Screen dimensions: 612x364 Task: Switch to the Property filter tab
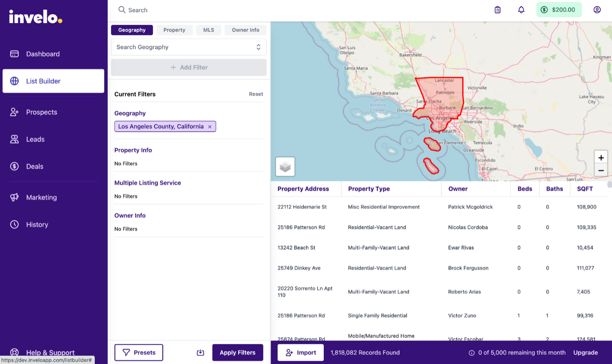click(x=174, y=30)
